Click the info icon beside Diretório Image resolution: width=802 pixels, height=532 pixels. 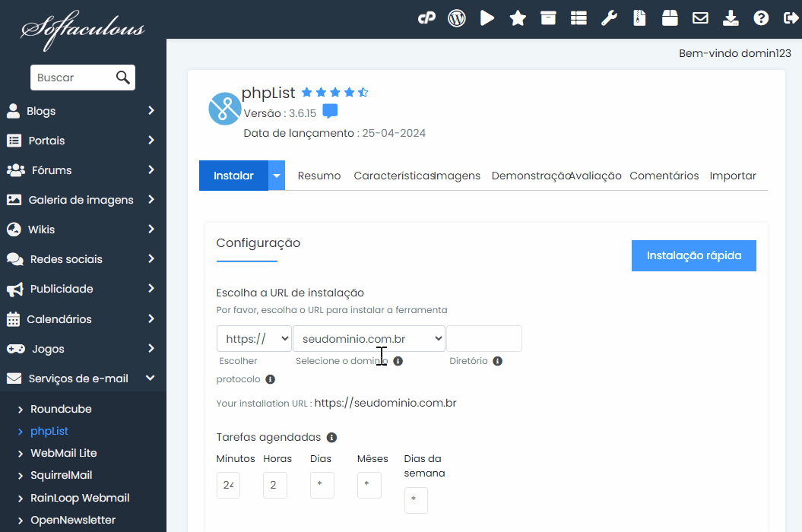[498, 361]
